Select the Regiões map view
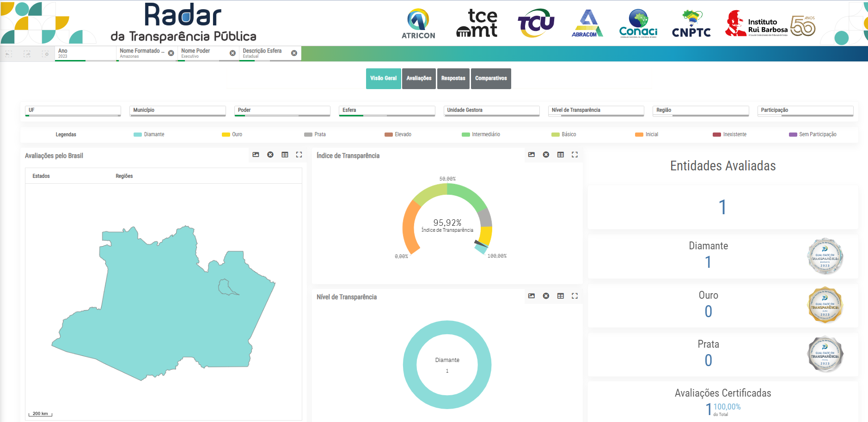 tap(124, 176)
